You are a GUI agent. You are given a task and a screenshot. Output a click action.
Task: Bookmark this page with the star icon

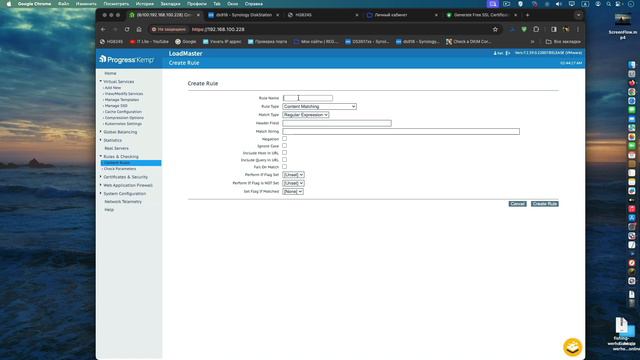click(x=495, y=29)
